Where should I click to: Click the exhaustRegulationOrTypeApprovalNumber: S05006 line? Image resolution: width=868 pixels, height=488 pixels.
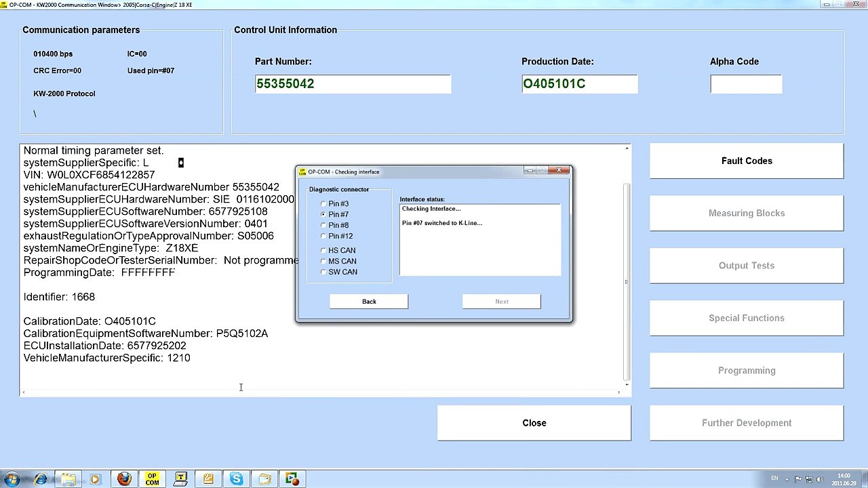tap(149, 236)
